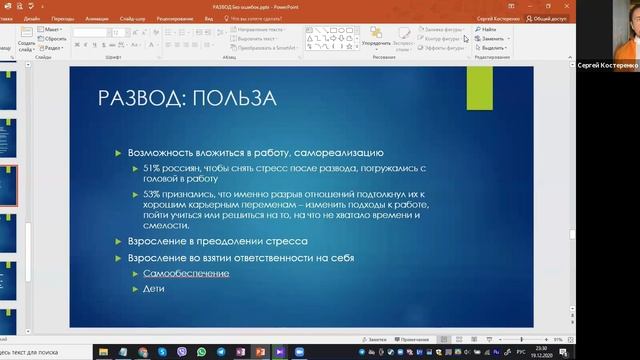
Task: Open the Select (Выделить) dropdown
Action: click(491, 48)
